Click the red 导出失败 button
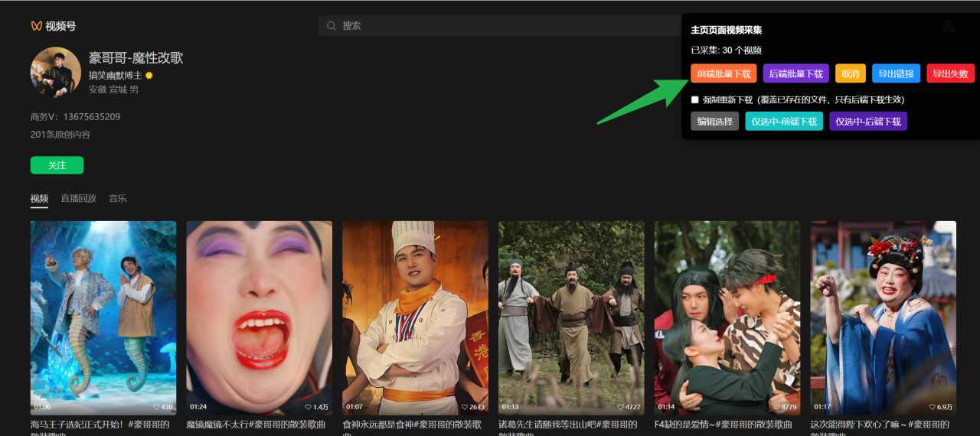The height and width of the screenshot is (436, 980). [x=950, y=73]
